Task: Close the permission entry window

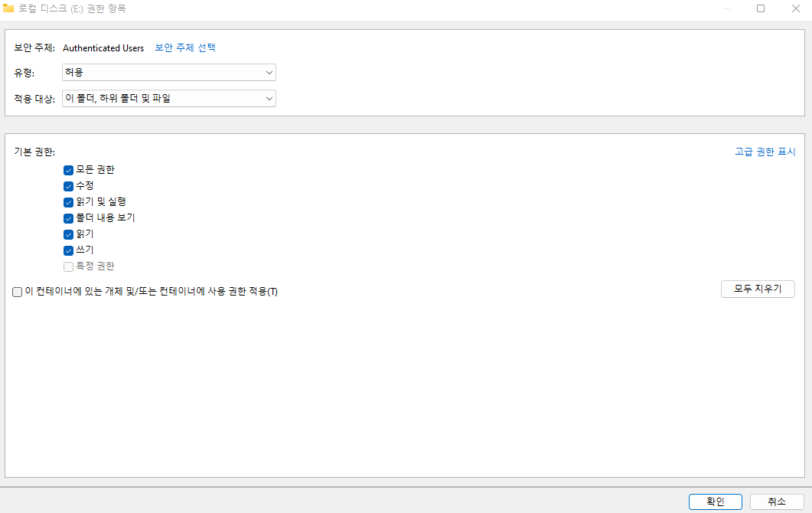Action: click(x=795, y=8)
